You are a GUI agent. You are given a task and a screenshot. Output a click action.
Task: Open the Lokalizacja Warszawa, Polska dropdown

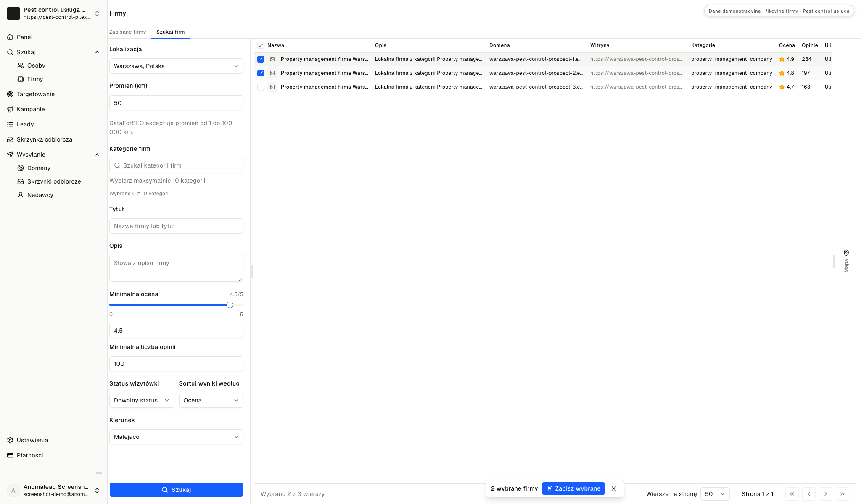click(176, 66)
